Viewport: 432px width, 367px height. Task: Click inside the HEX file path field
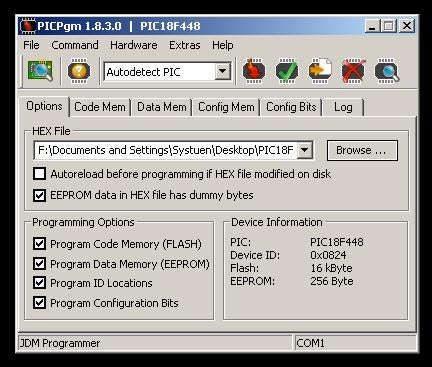[165, 150]
